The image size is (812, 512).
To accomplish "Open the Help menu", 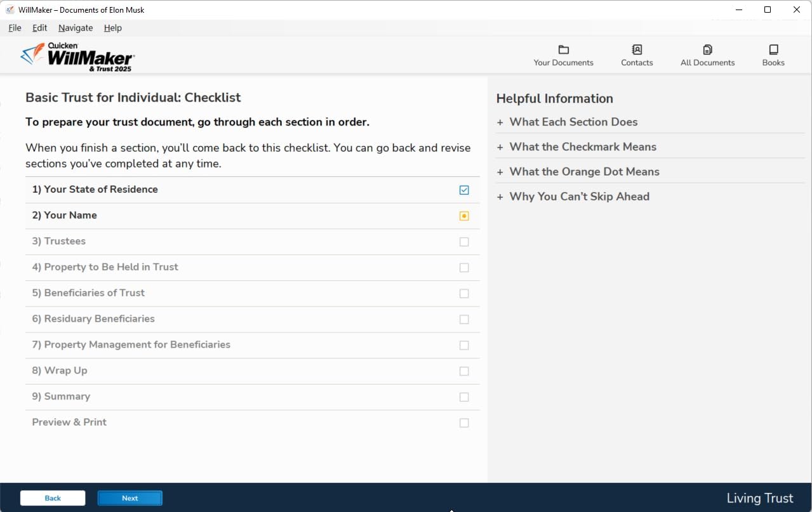I will [113, 28].
